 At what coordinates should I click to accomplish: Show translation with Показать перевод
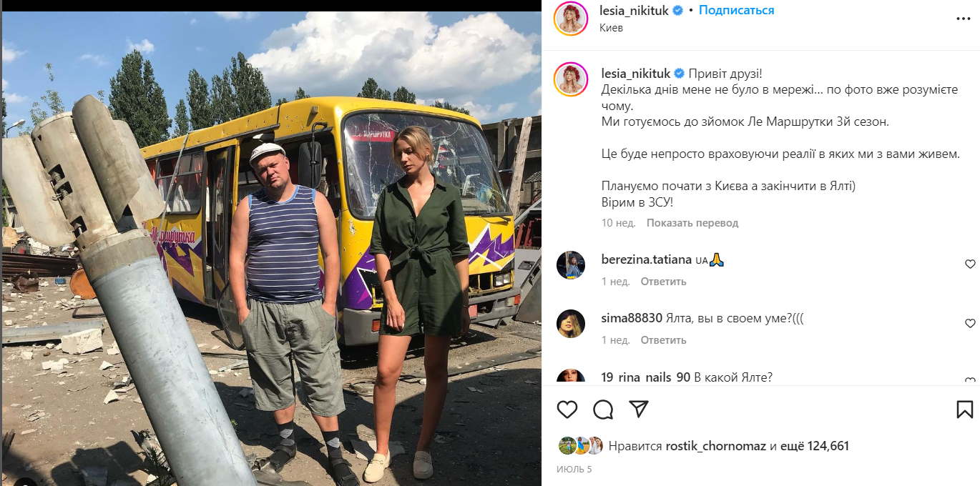(692, 223)
